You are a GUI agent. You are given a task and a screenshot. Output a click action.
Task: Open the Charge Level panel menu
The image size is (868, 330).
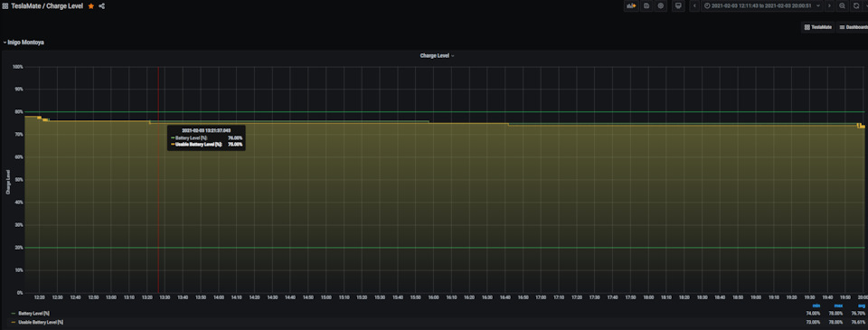coord(438,56)
